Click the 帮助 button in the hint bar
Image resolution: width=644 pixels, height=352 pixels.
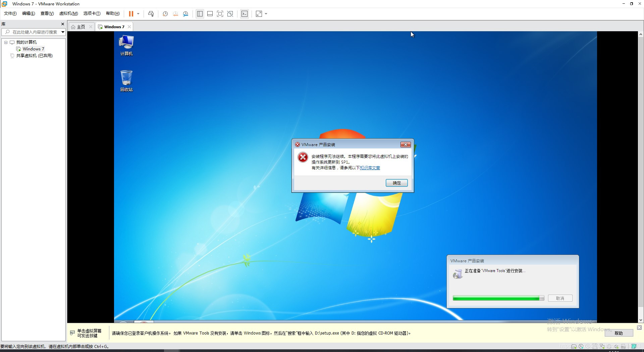click(619, 333)
